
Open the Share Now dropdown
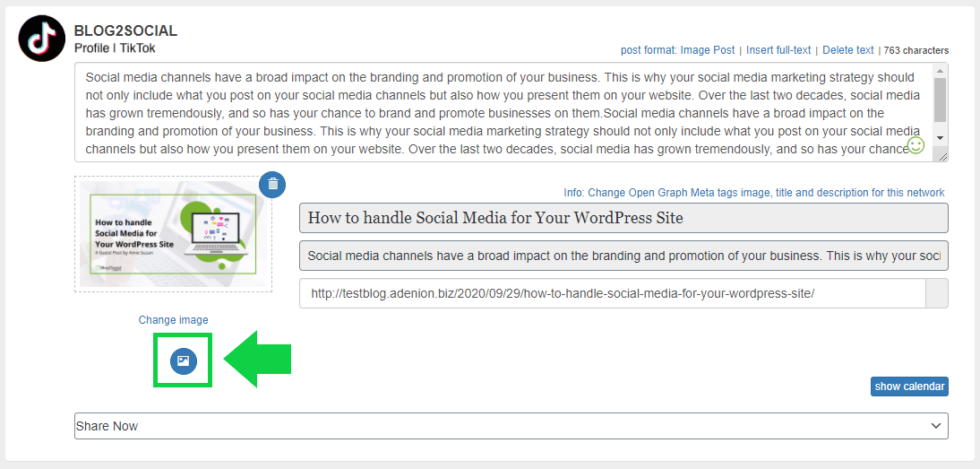pos(511,426)
